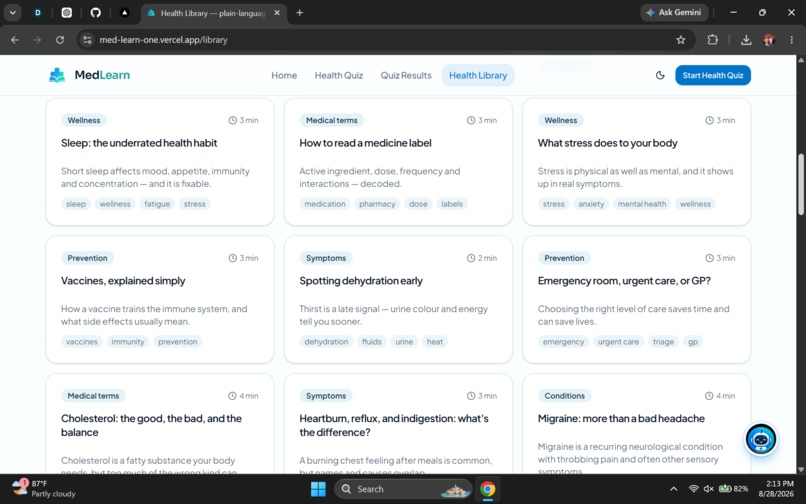Click clock icon on Spotting dehydration card
This screenshot has height=504, width=806.
[x=471, y=258]
